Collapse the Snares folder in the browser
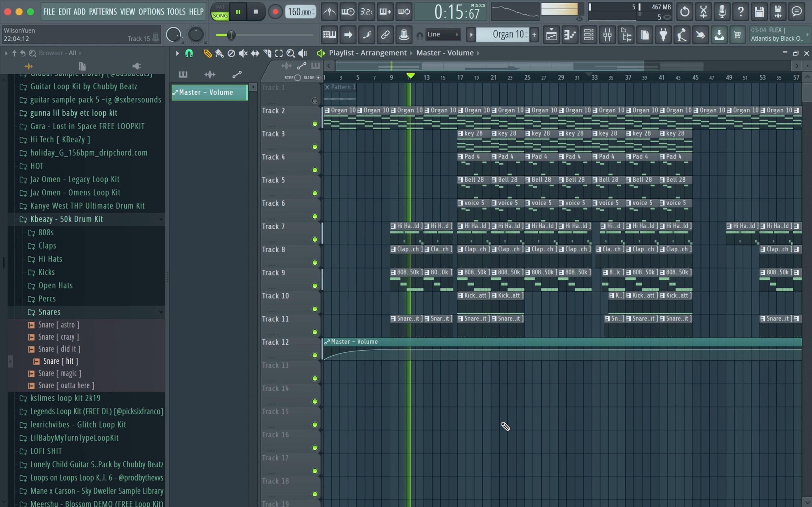812x507 pixels. [x=161, y=312]
